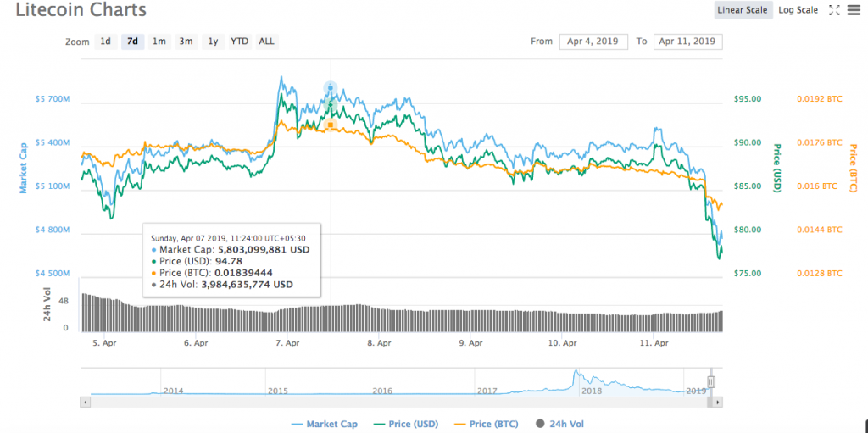The image size is (868, 433).
Task: Click the '7. Apr' axis label
Action: tap(288, 343)
